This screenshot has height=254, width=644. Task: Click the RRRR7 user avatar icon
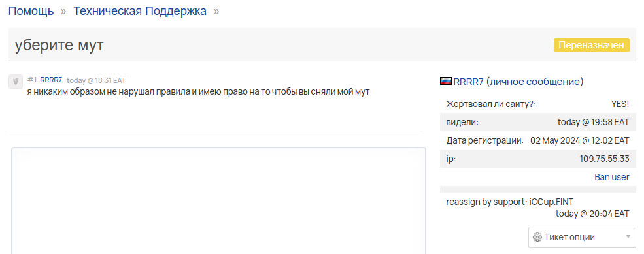(15, 81)
